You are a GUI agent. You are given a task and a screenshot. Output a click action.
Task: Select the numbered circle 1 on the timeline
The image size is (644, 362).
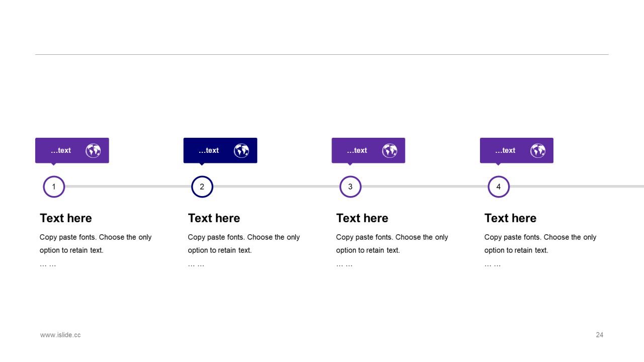[x=54, y=187]
